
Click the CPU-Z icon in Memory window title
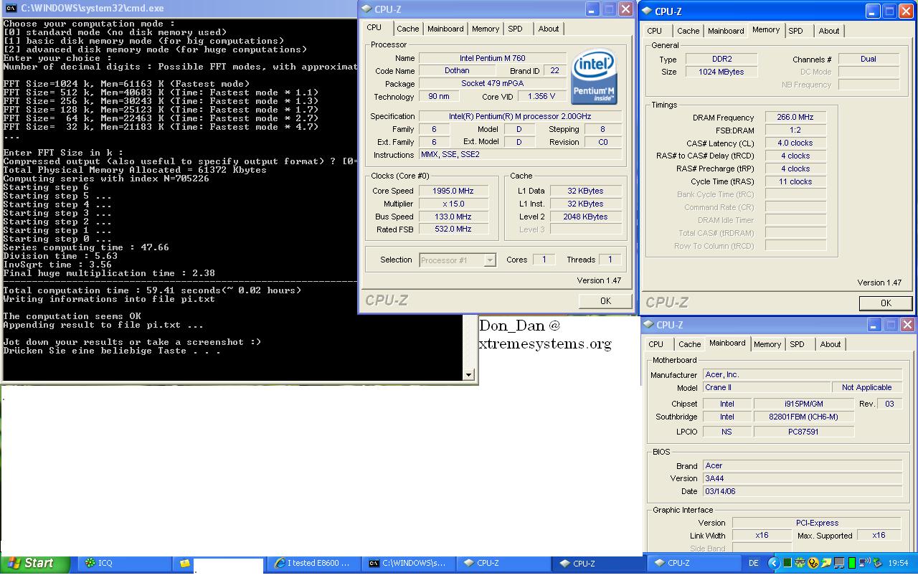pyautogui.click(x=646, y=11)
